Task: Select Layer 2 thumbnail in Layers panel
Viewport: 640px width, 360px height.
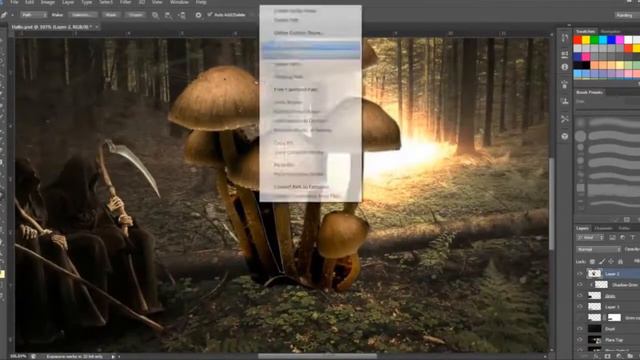Action: pos(594,273)
